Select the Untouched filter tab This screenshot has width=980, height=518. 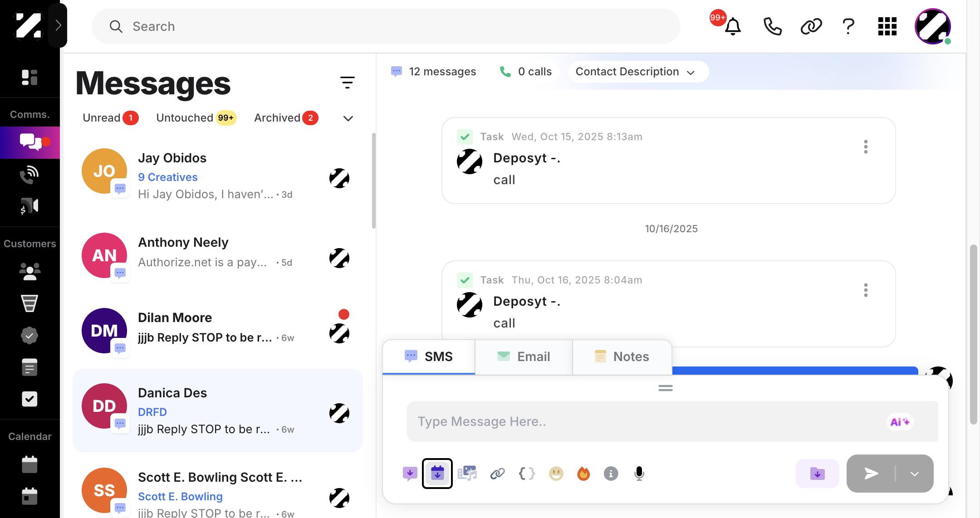click(x=196, y=118)
